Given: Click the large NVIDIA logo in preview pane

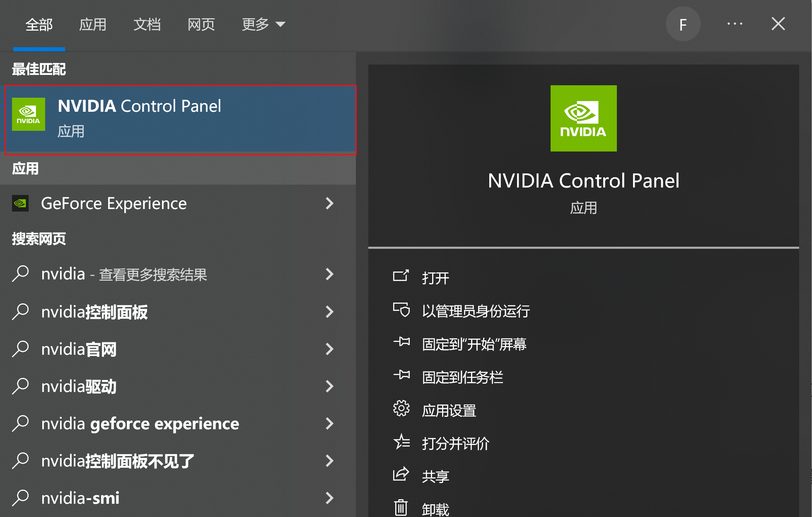Looking at the screenshot, I should coord(583,118).
